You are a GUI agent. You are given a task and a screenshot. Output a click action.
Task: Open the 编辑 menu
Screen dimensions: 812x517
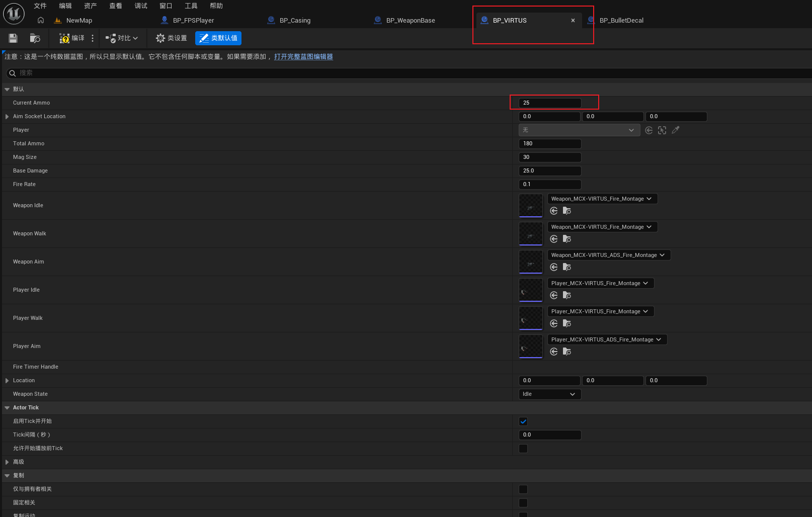[65, 6]
